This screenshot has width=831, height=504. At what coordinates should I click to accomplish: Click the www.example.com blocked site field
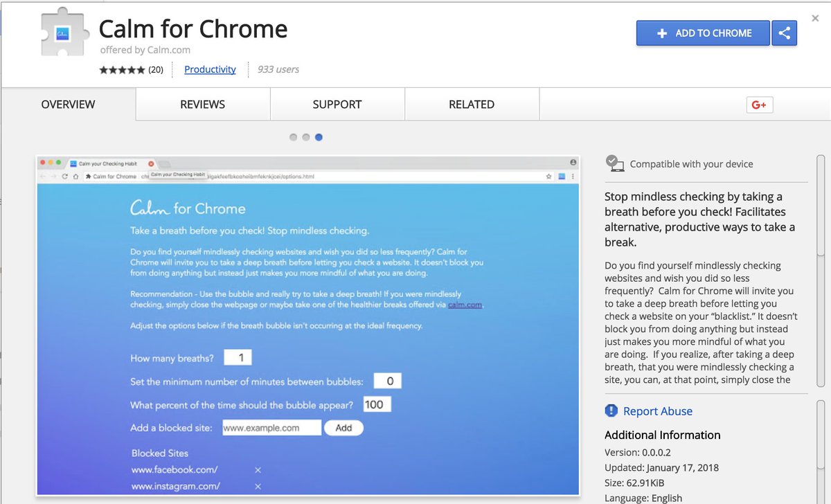tap(271, 428)
